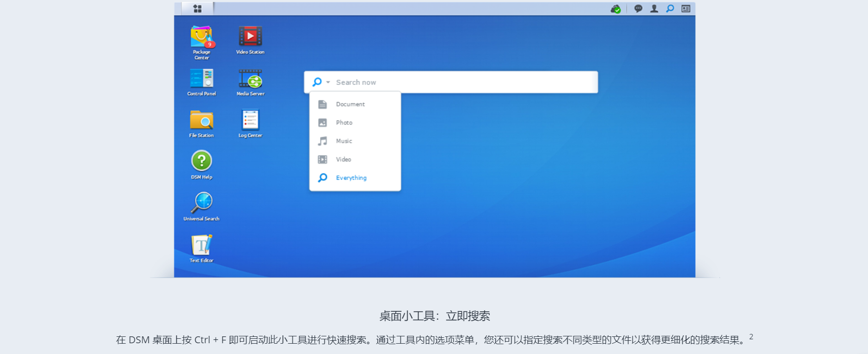The height and width of the screenshot is (354, 868).
Task: Click the Main Menu grid button
Action: pyautogui.click(x=197, y=9)
